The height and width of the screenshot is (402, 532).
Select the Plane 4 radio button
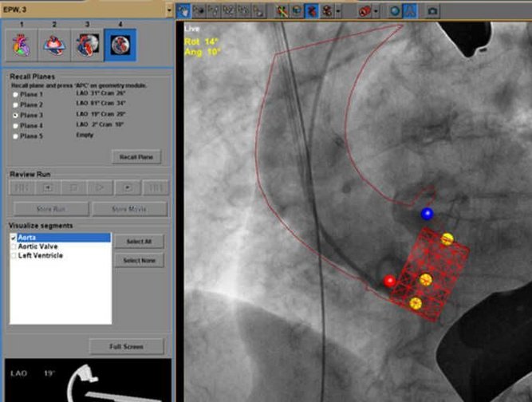pyautogui.click(x=15, y=126)
